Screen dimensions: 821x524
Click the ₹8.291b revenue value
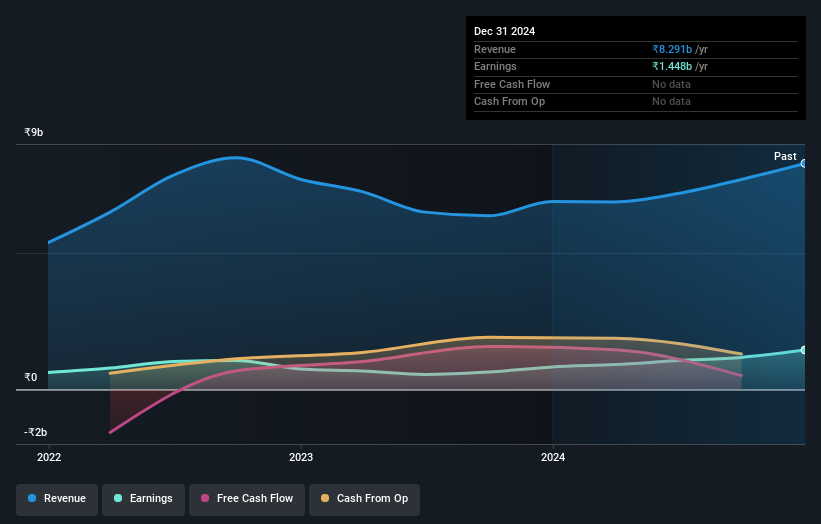pos(672,49)
